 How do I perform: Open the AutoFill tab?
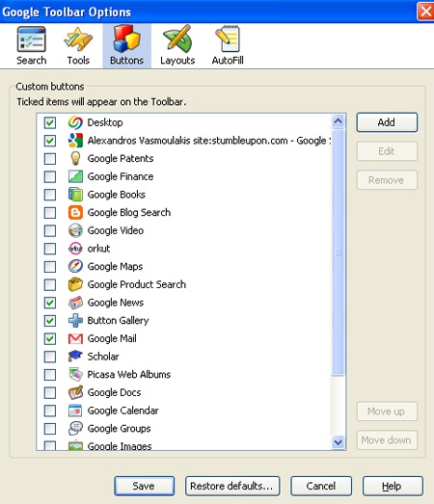point(228,46)
